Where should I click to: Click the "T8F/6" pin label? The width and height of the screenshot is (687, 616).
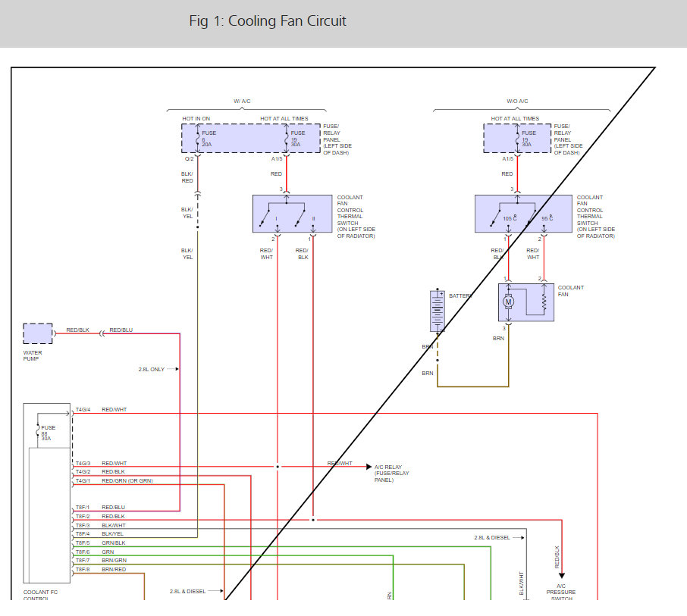[83, 552]
